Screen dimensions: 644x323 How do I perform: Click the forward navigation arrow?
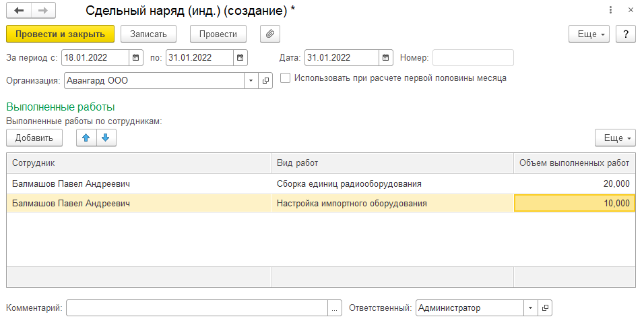point(43,11)
